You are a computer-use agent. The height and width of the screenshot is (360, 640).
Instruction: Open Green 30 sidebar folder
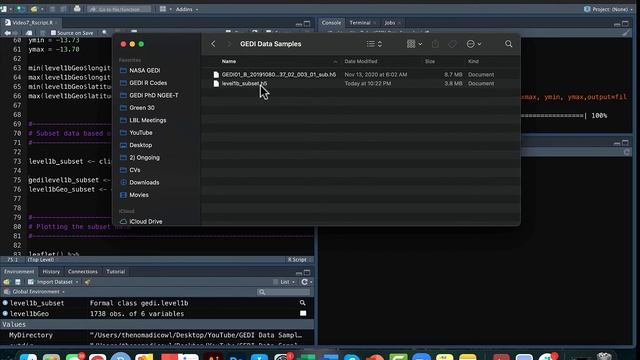point(142,108)
